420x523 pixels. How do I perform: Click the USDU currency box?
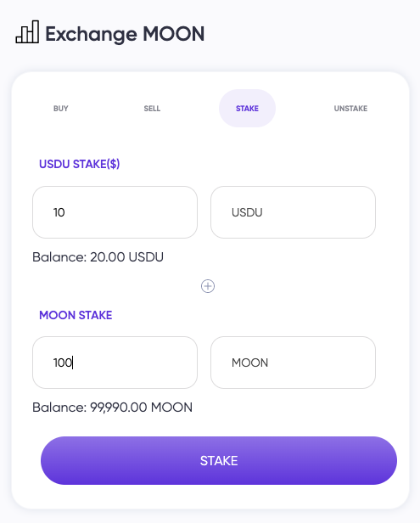pos(293,212)
